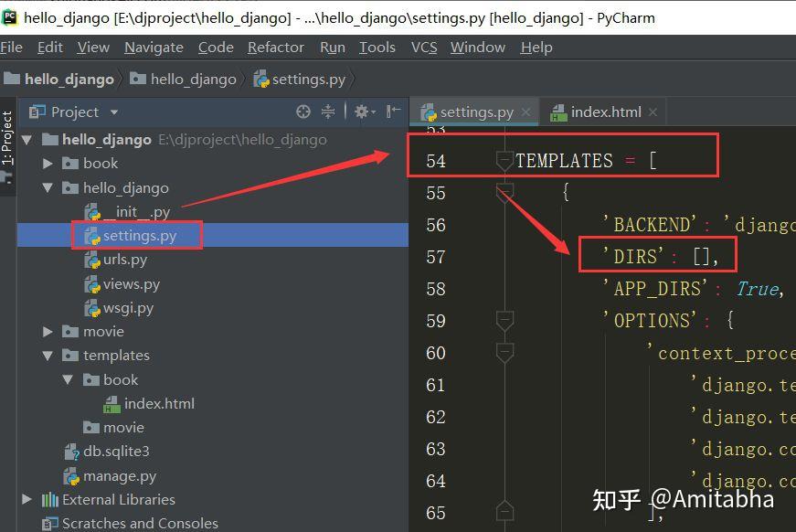The image size is (796, 532).
Task: Open the VCS menu
Action: 424,48
